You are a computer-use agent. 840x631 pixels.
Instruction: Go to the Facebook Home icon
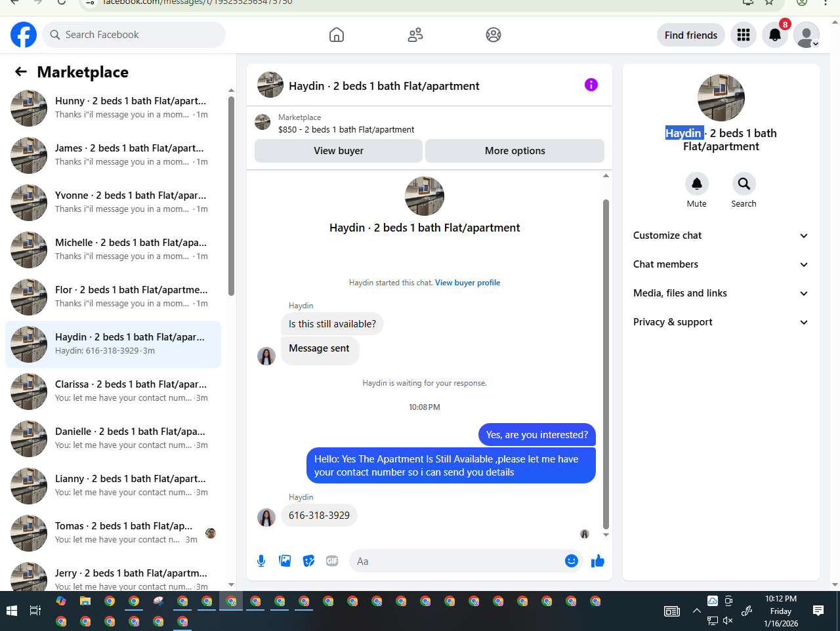click(x=337, y=35)
